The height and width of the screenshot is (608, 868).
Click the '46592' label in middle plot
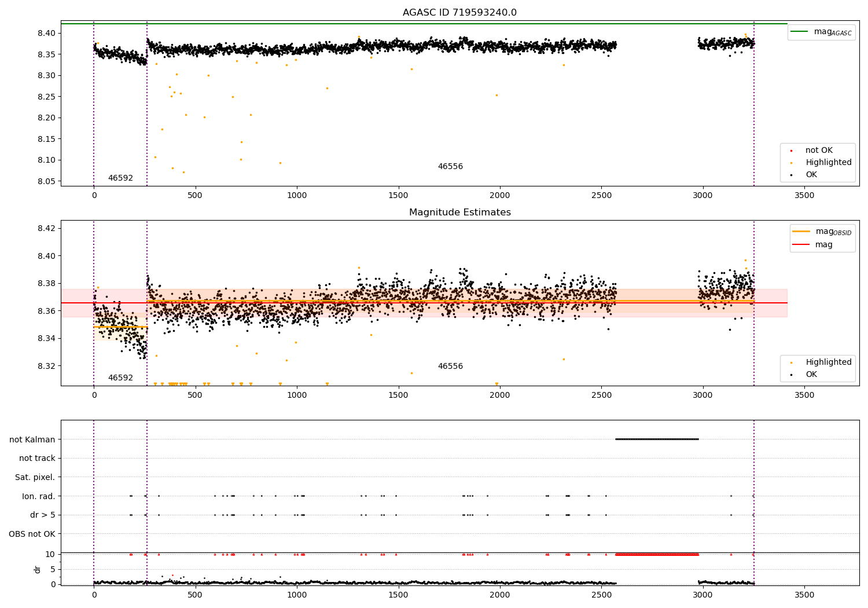tap(120, 378)
